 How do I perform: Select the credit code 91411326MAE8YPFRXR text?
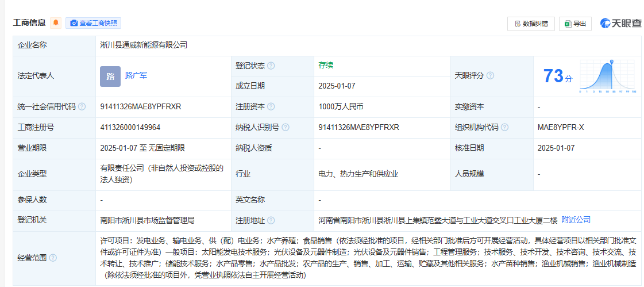(141, 107)
